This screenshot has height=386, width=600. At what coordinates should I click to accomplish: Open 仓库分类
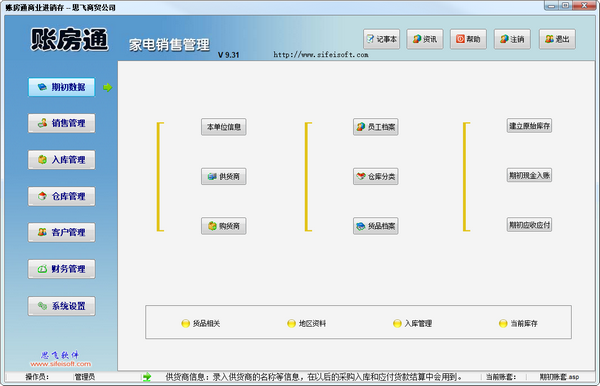pos(376,176)
